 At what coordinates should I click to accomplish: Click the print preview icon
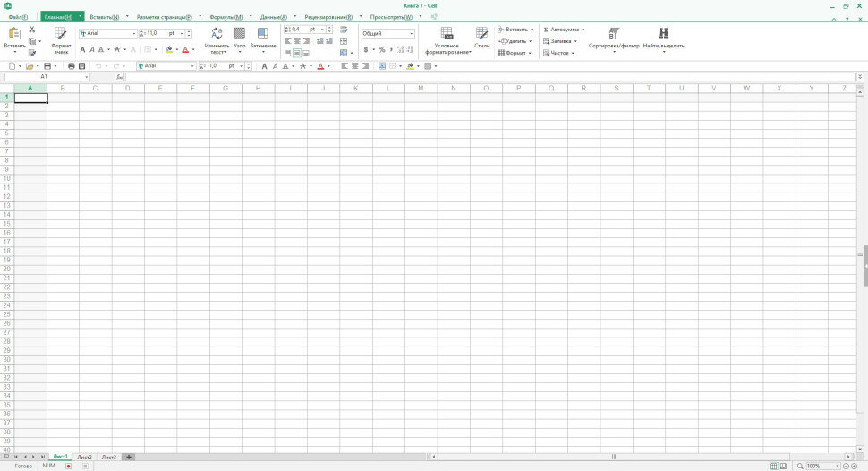[82, 66]
